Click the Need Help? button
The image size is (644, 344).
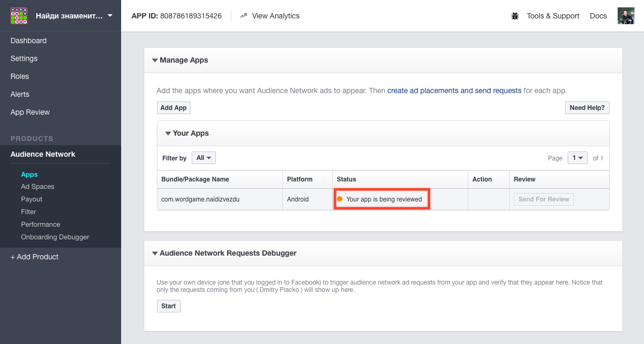click(x=587, y=108)
